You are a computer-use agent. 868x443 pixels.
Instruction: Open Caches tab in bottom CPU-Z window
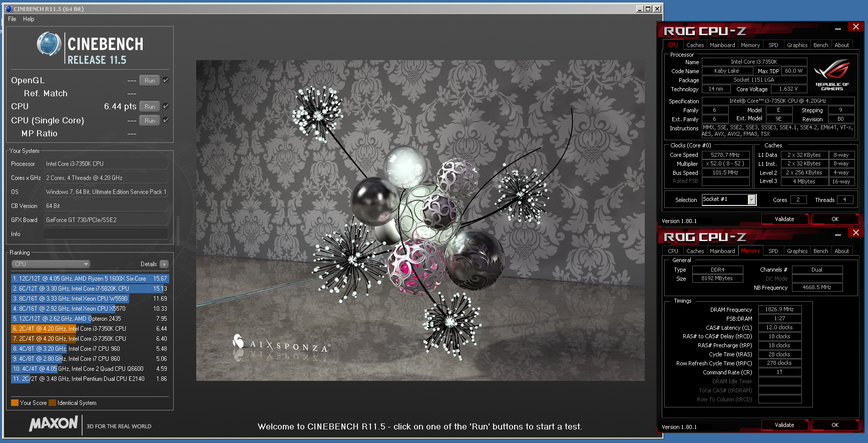(695, 251)
